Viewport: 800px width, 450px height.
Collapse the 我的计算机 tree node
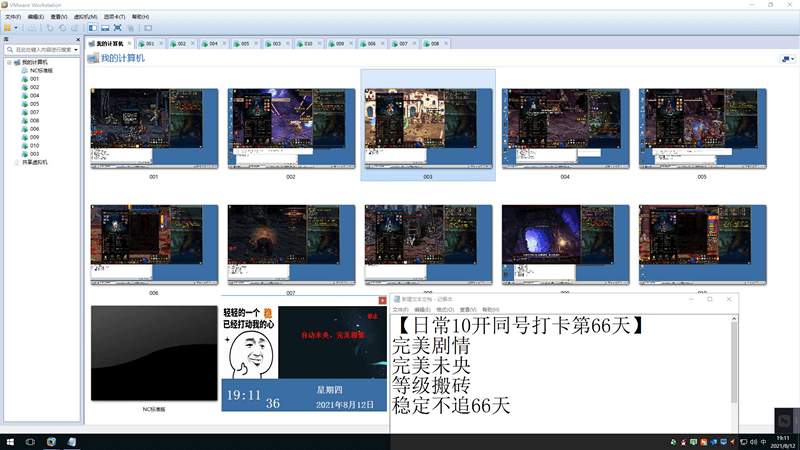click(x=9, y=62)
